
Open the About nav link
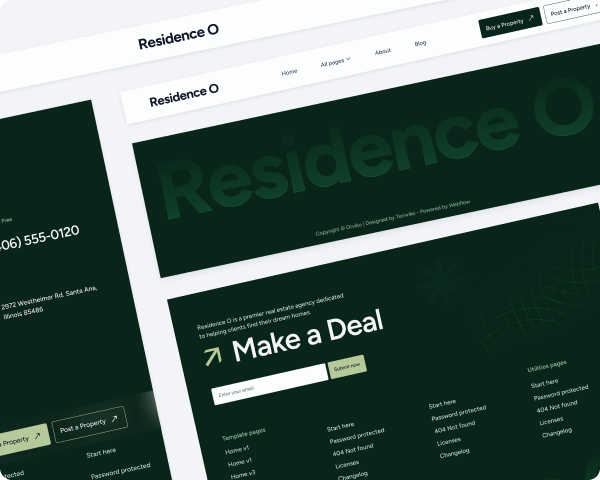[x=383, y=51]
